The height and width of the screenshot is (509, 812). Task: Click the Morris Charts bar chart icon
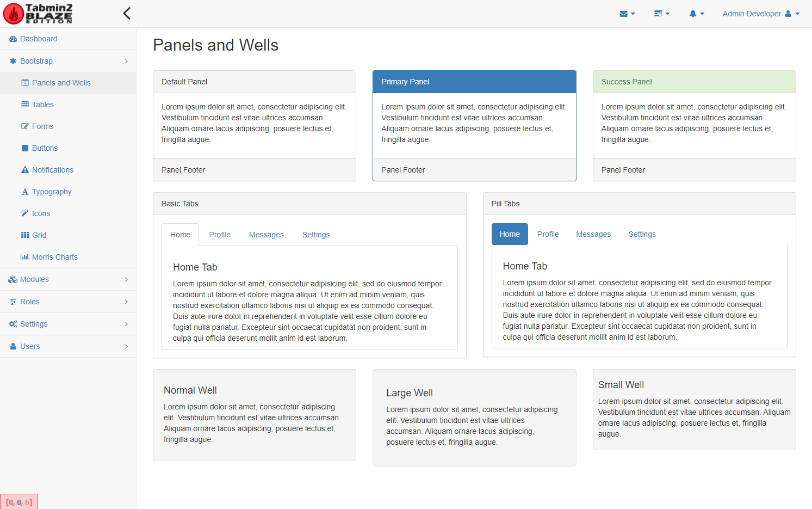tap(25, 257)
